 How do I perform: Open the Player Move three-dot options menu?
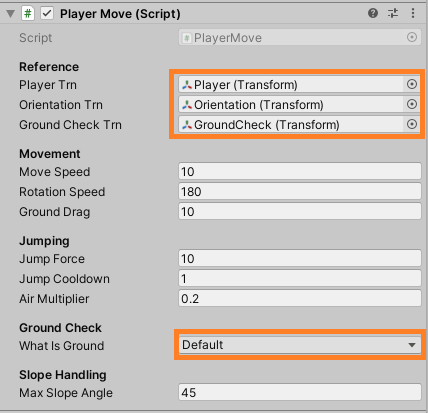click(x=413, y=13)
